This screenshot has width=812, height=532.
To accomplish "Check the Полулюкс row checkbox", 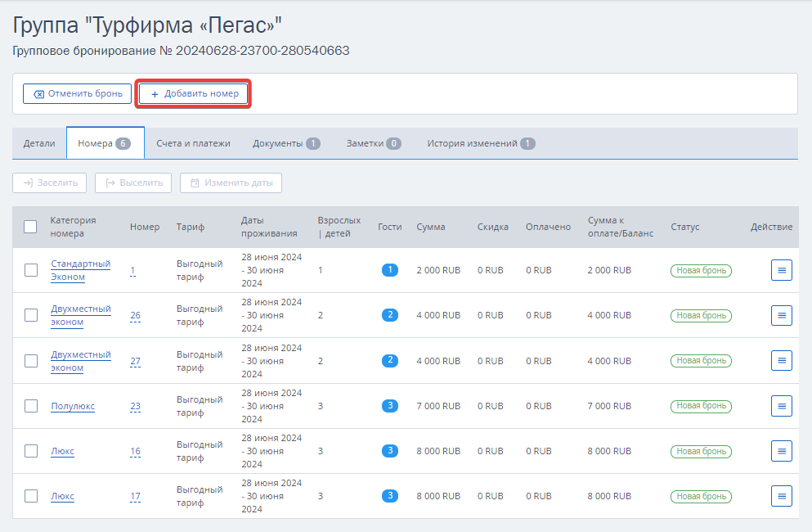I will (31, 406).
